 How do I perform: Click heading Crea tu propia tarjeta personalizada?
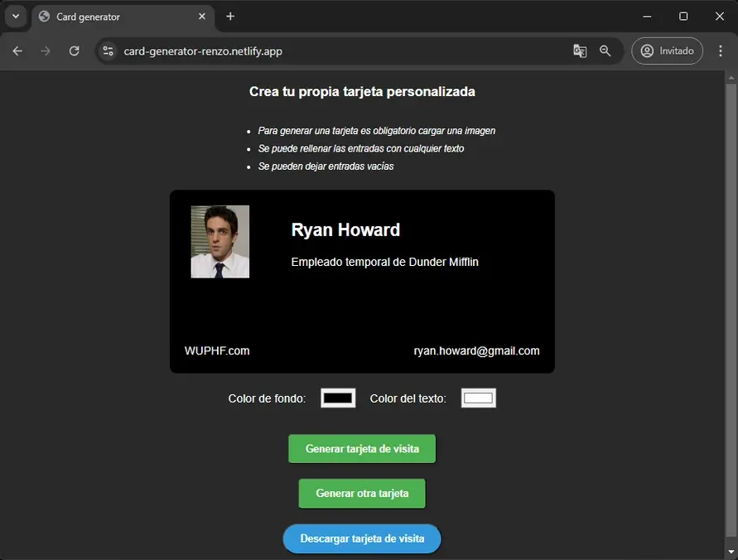click(x=362, y=91)
